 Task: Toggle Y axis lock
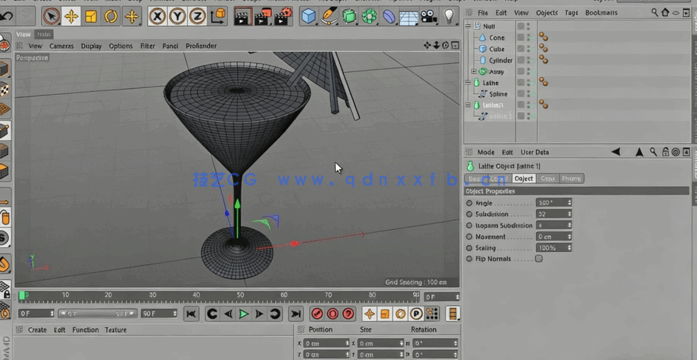pos(177,16)
